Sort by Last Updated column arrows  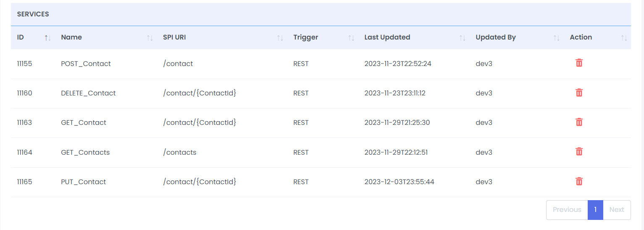pyautogui.click(x=463, y=38)
